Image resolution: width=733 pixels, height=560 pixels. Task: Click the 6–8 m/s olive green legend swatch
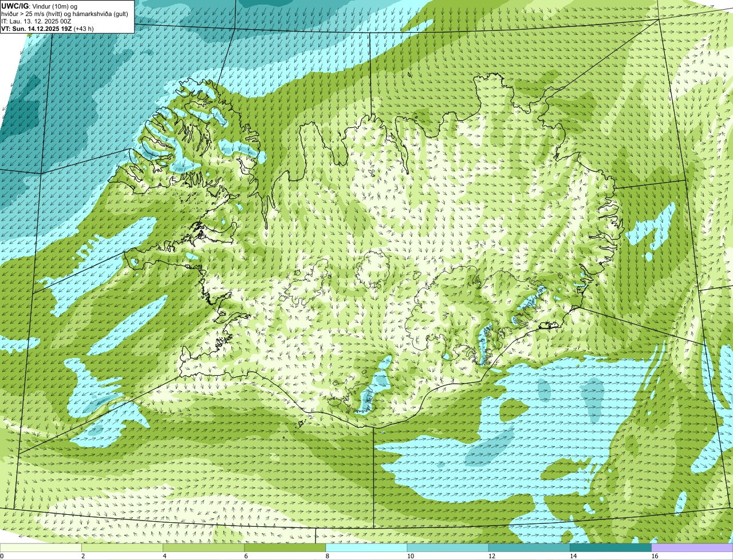click(x=285, y=548)
